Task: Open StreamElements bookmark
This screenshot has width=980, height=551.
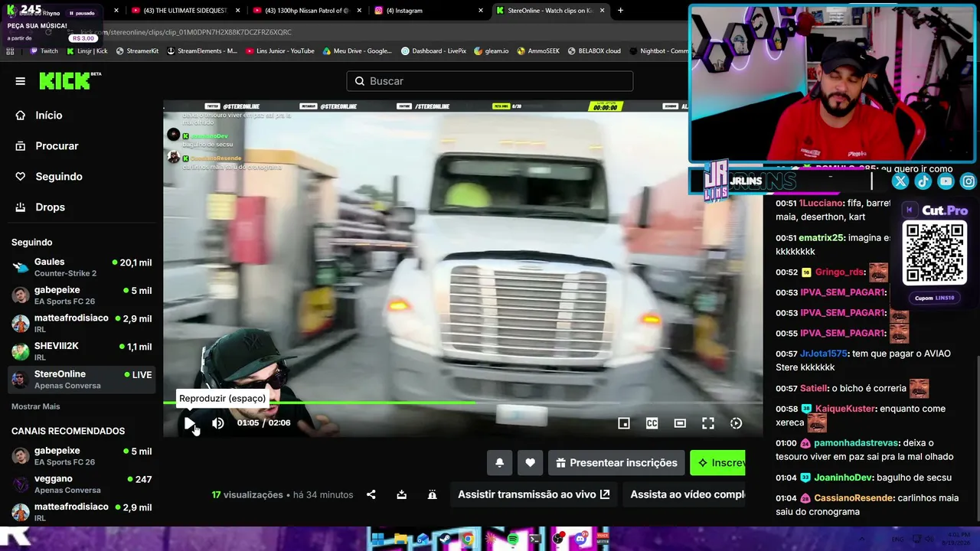Action: point(202,51)
